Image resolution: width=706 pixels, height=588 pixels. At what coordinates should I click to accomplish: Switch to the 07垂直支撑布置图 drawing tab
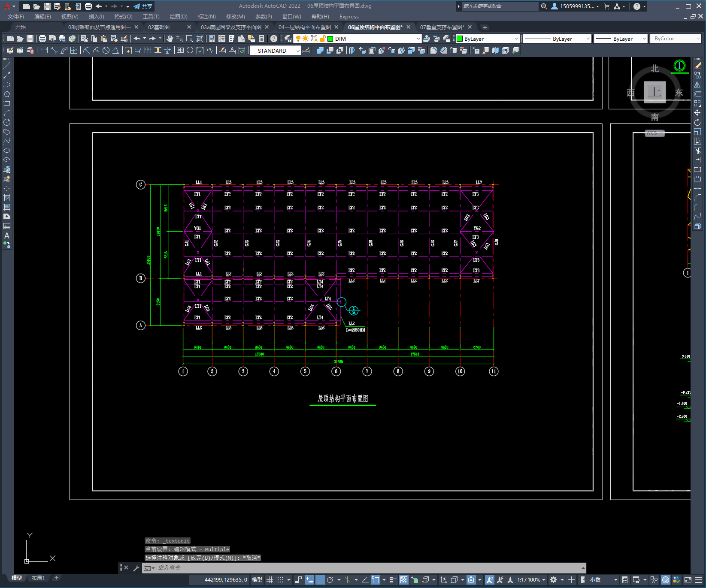point(442,27)
